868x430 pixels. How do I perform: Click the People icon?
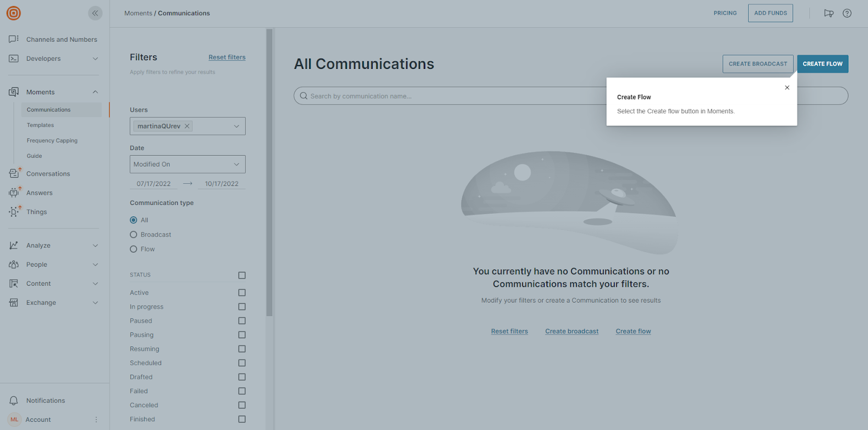14,265
